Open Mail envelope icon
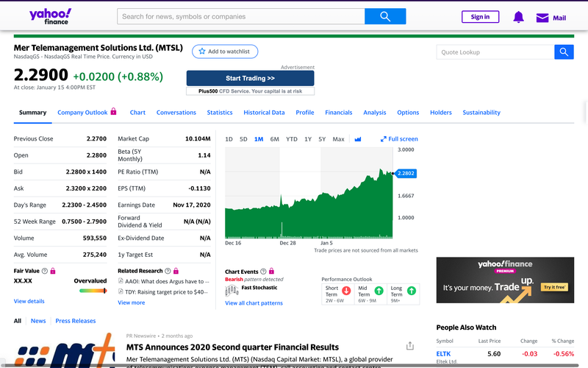The image size is (588, 368). pos(542,18)
